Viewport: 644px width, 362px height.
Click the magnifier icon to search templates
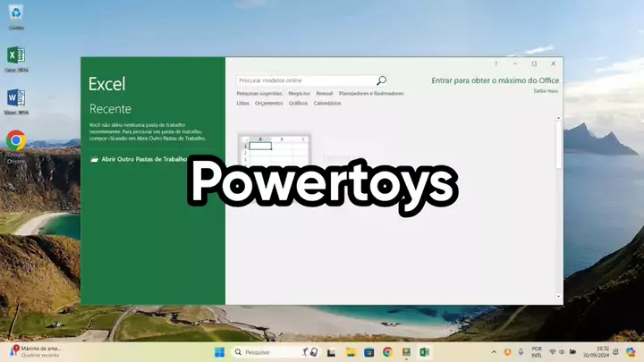pos(381,80)
